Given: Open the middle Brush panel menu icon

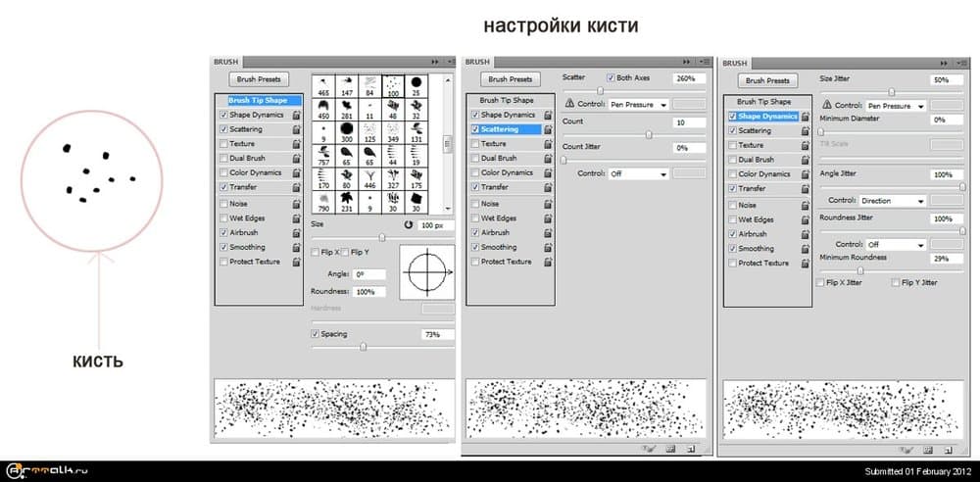Looking at the screenshot, I should tap(706, 62).
